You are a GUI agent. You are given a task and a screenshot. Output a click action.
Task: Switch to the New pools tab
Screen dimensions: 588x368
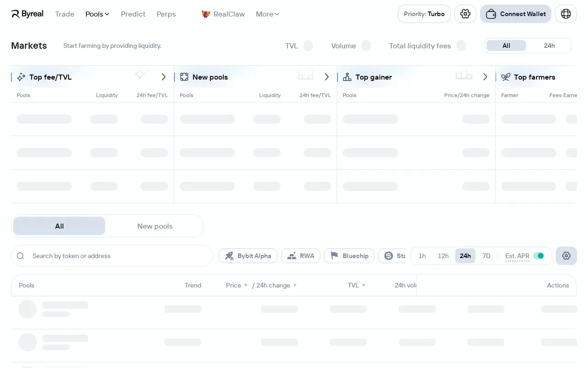155,226
